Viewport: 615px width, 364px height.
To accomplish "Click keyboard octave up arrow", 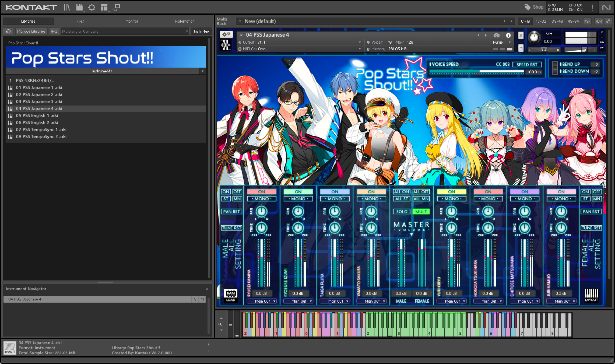I will [x=221, y=318].
